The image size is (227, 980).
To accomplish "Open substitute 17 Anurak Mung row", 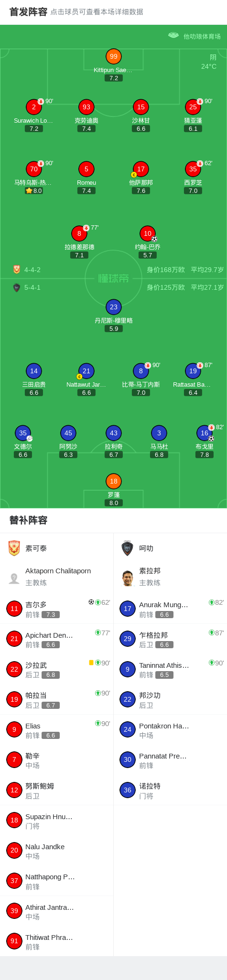I will (170, 609).
